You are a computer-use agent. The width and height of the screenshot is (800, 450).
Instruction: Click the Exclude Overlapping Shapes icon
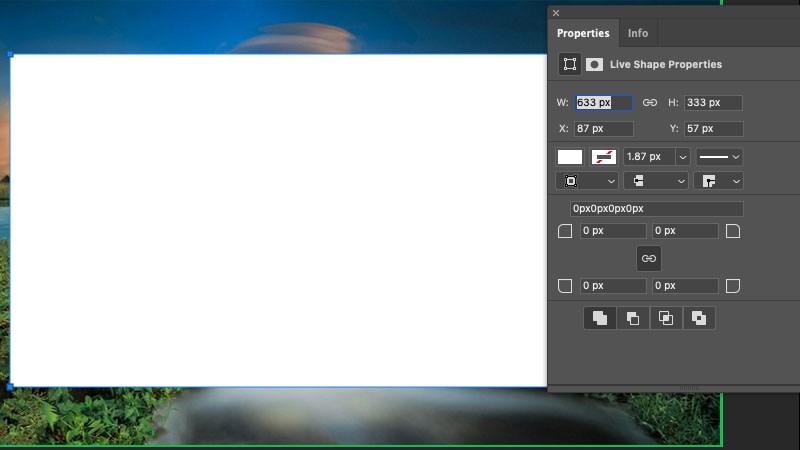699,318
